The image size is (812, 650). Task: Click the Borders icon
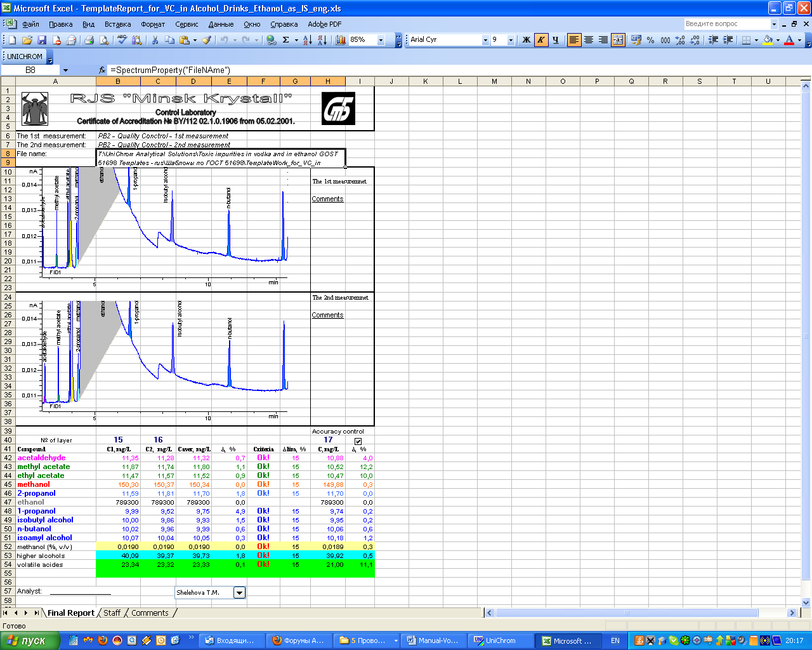[746, 40]
